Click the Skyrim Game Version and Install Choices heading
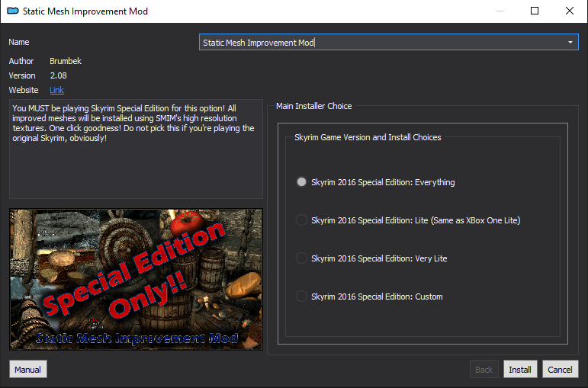588x388 pixels. (x=368, y=137)
